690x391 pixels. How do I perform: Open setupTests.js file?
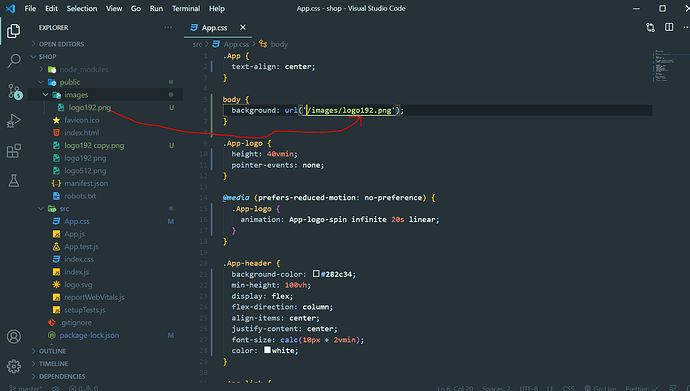point(84,310)
